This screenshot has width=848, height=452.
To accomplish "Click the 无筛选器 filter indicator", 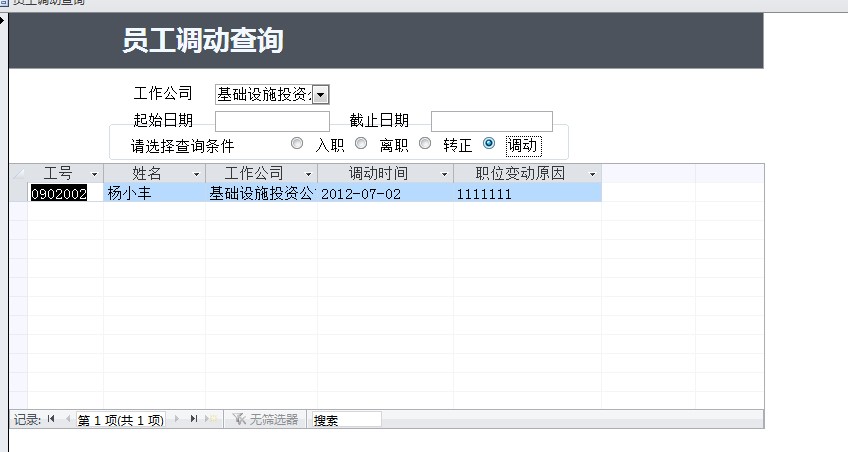I will click(x=266, y=419).
